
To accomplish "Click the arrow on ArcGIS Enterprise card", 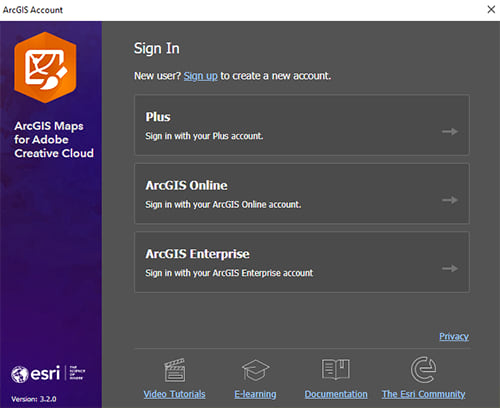I will (450, 268).
